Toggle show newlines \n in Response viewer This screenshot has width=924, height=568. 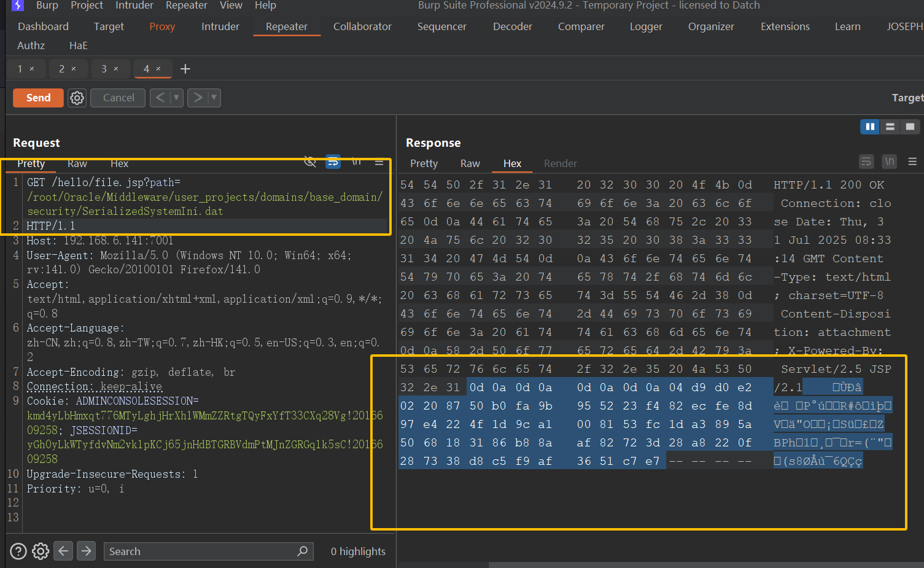click(x=889, y=161)
